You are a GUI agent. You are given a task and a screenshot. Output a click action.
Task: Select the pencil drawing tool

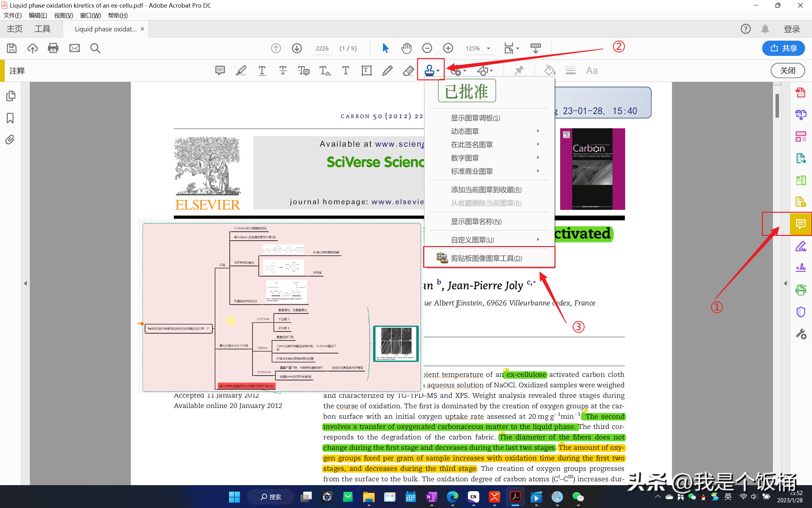pyautogui.click(x=387, y=70)
